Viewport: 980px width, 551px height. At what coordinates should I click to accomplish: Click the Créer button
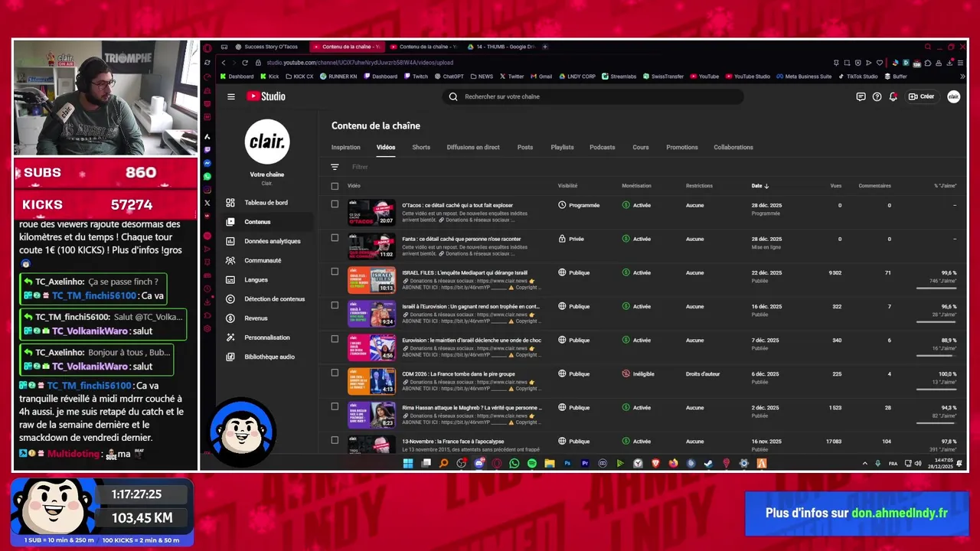click(x=921, y=96)
